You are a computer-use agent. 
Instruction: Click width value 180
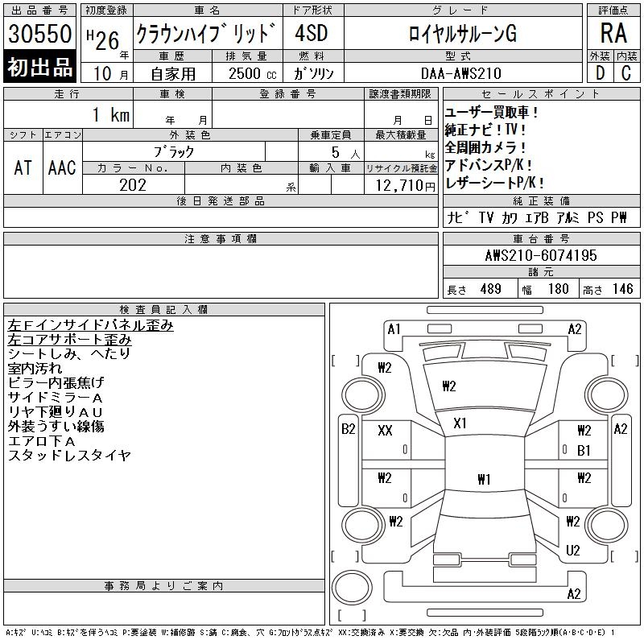tap(559, 289)
